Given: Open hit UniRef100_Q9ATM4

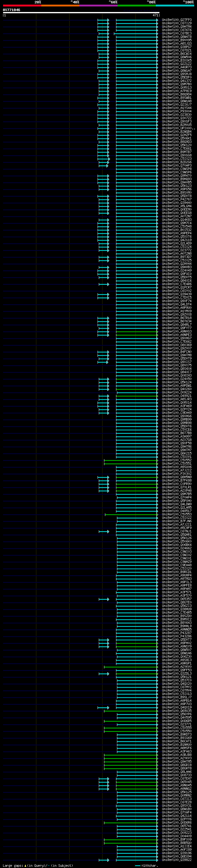Looking at the screenshot, I should 176,26.
